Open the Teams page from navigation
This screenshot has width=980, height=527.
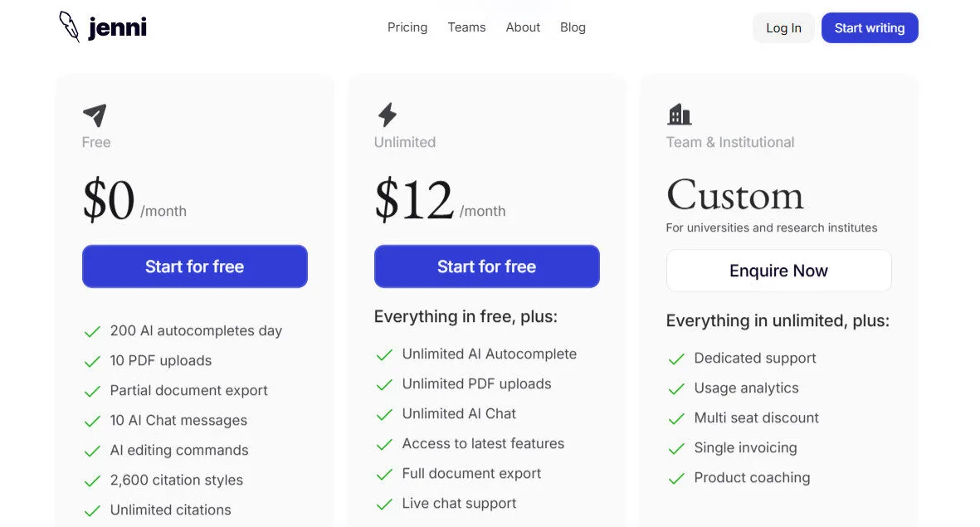[466, 27]
